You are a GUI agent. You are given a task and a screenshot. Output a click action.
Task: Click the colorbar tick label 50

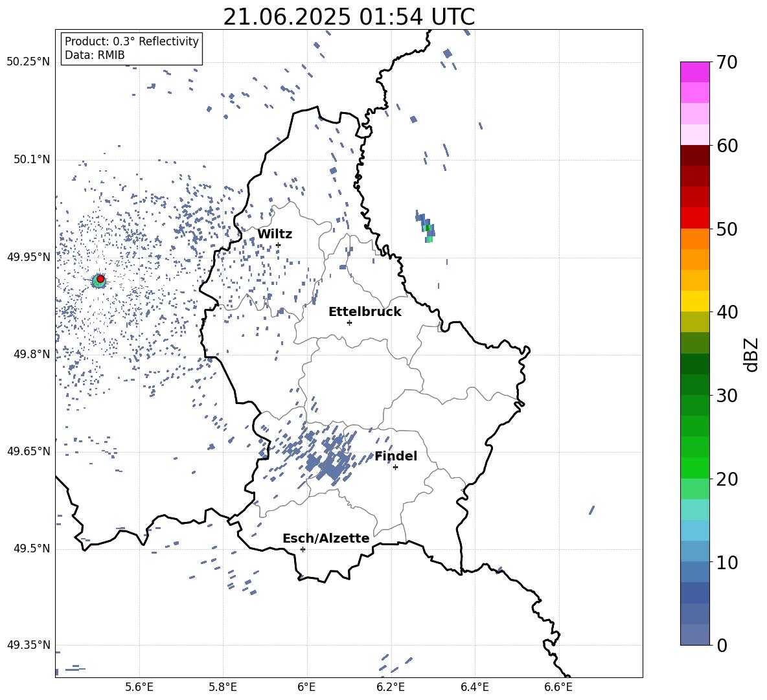[727, 229]
